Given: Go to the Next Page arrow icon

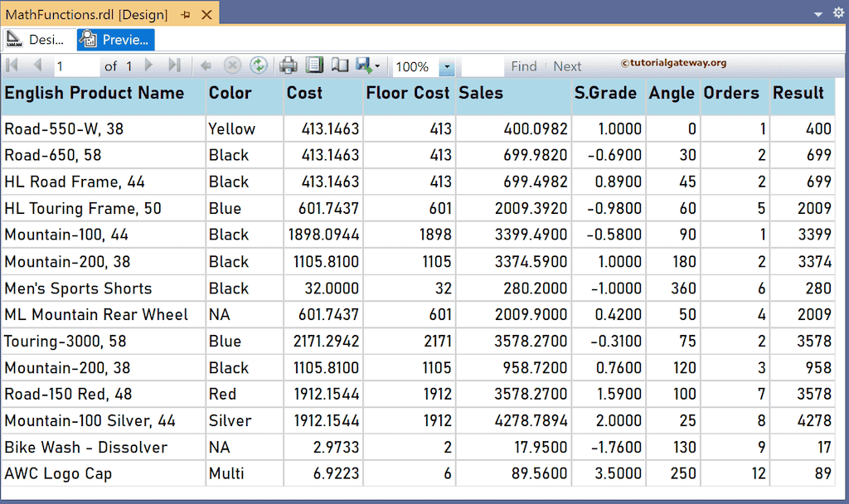Looking at the screenshot, I should tap(148, 64).
